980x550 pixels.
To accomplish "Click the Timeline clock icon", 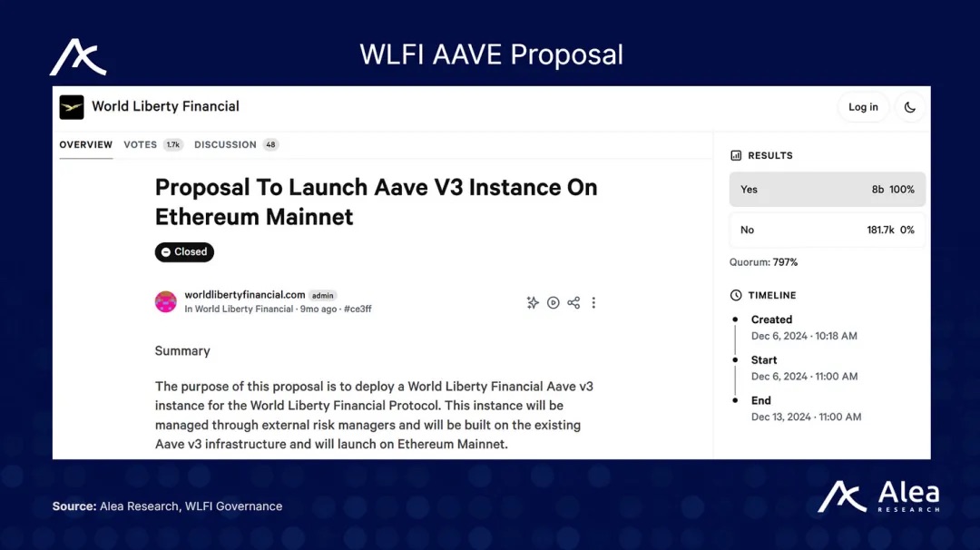I will tap(736, 295).
